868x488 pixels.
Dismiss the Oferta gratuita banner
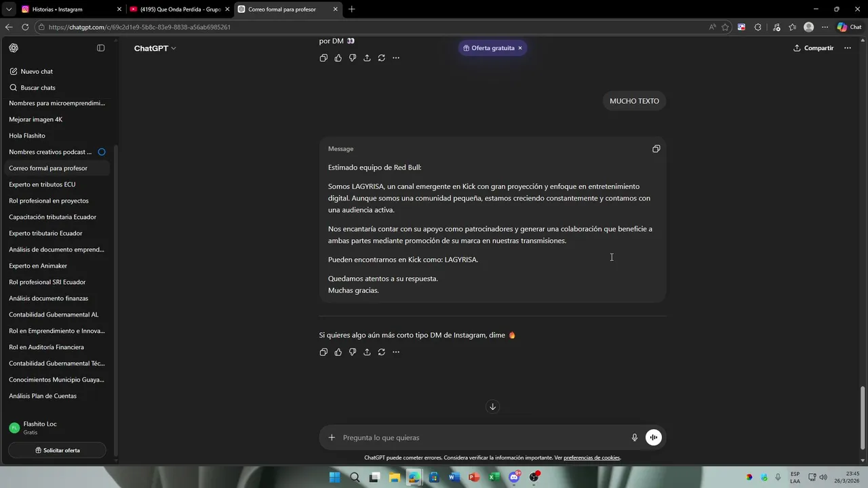(520, 48)
